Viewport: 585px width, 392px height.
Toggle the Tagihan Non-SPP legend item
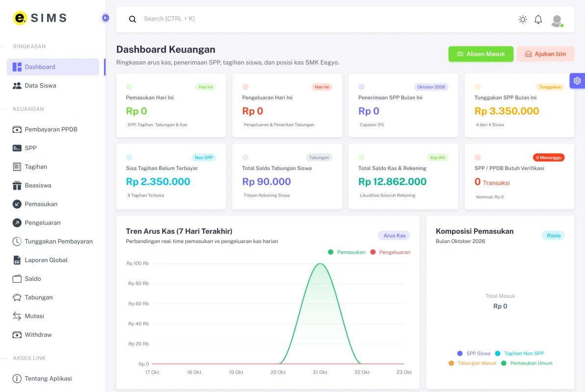click(519, 353)
